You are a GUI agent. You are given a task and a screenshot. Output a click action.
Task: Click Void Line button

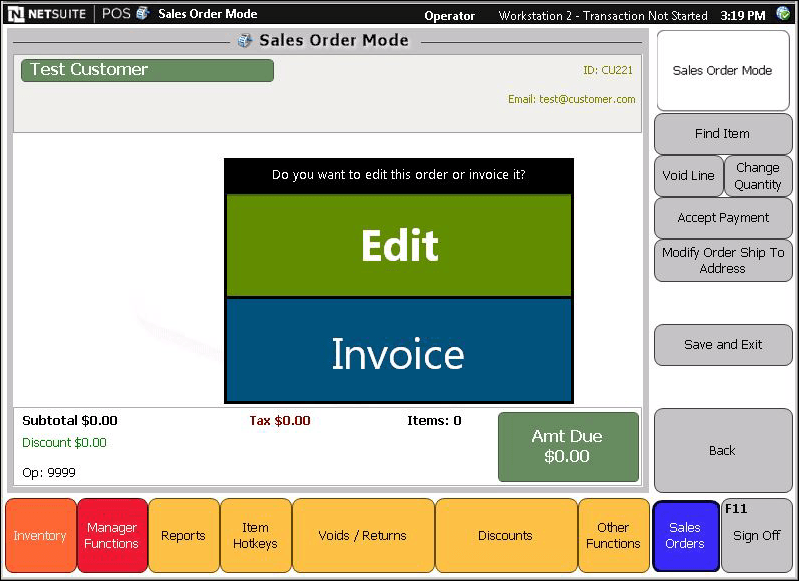[688, 176]
